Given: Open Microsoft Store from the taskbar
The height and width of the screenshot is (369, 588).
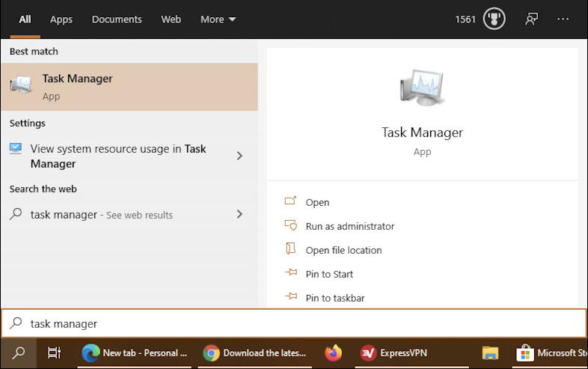Looking at the screenshot, I should point(551,353).
